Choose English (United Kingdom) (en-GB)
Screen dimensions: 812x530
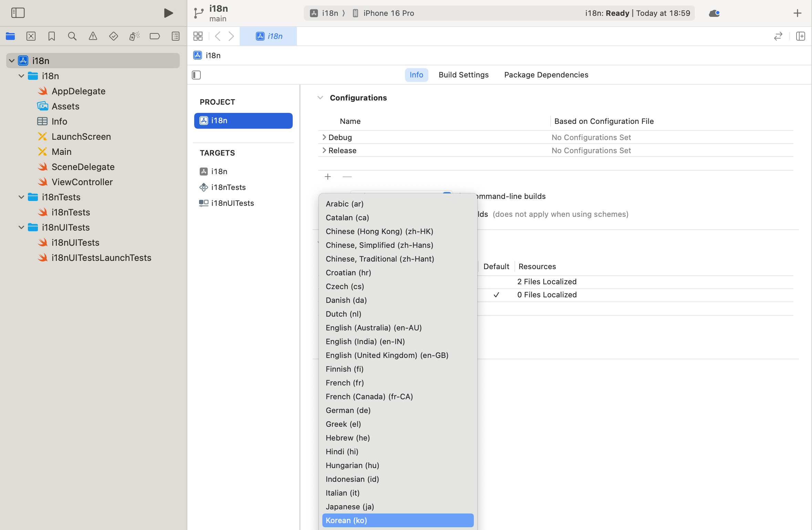pos(398,355)
